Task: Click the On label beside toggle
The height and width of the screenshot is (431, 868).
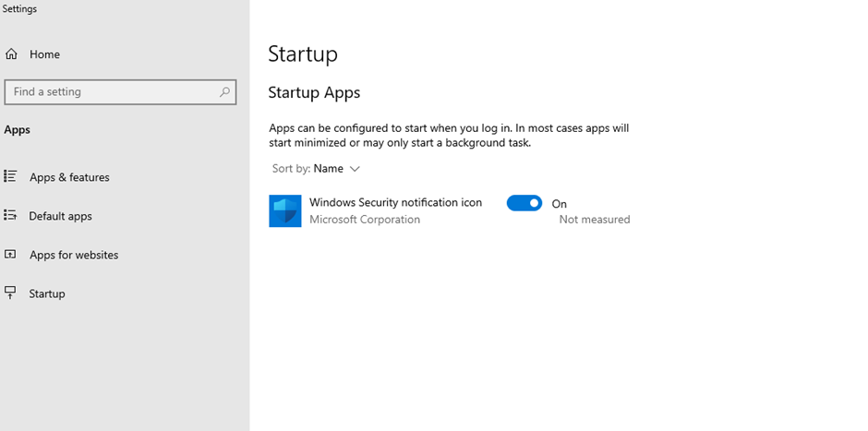Action: point(559,204)
